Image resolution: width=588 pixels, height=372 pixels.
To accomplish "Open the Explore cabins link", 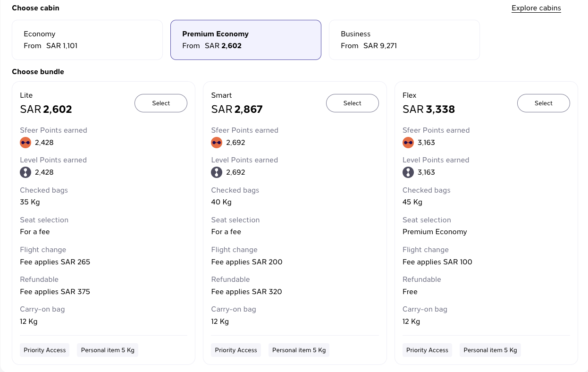I will [x=536, y=8].
